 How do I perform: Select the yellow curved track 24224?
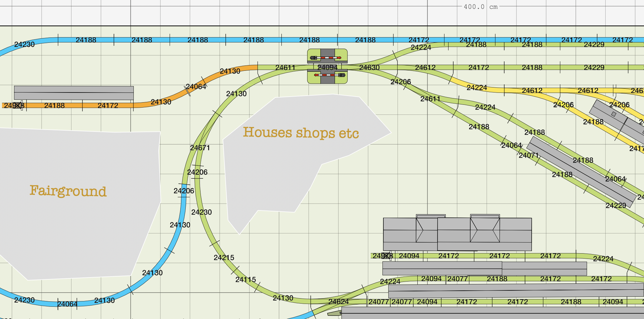pos(477,87)
